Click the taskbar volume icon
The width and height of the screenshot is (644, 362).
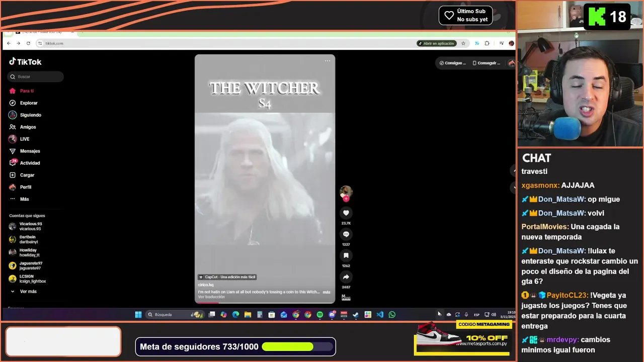tap(494, 315)
